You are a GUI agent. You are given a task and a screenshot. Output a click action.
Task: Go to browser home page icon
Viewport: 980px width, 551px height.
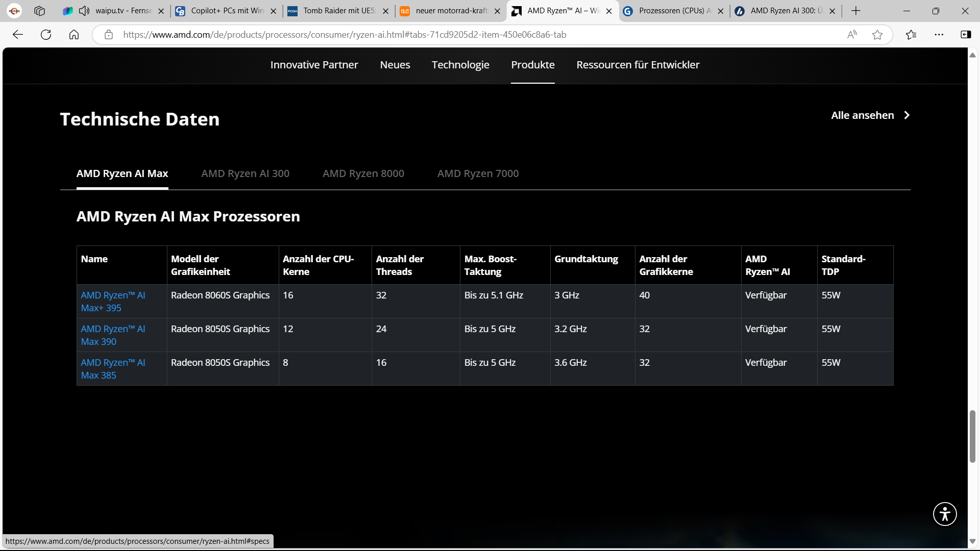74,35
